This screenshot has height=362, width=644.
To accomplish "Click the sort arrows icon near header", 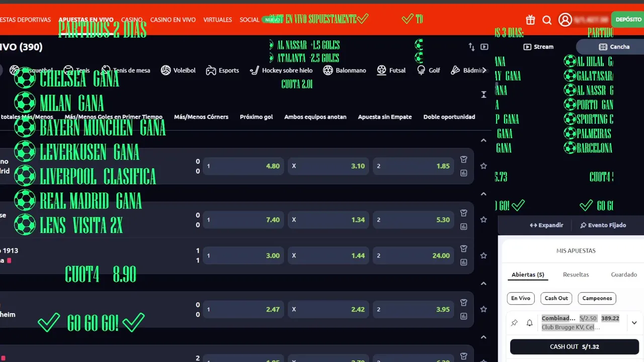I will point(471,47).
